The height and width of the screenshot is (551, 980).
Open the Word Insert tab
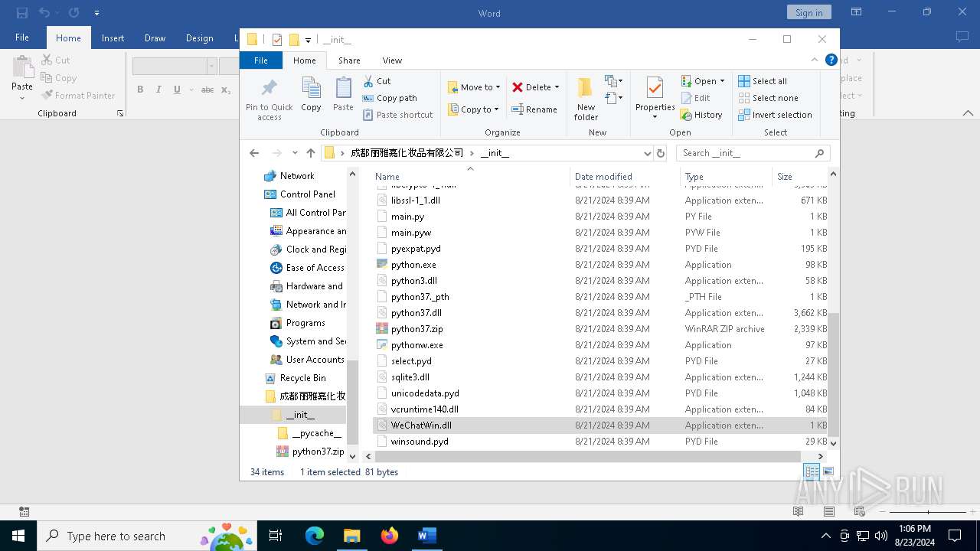[x=113, y=38]
